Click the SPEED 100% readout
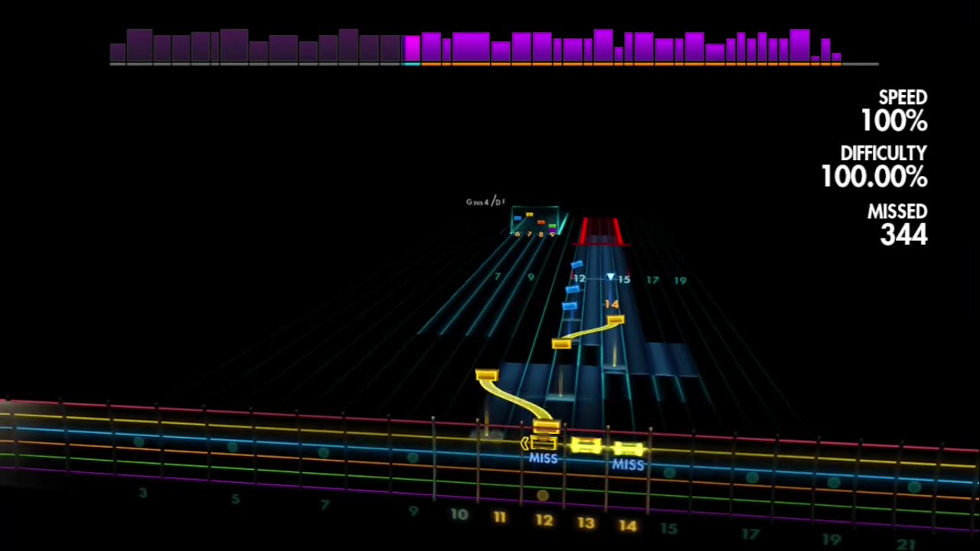 [893, 110]
